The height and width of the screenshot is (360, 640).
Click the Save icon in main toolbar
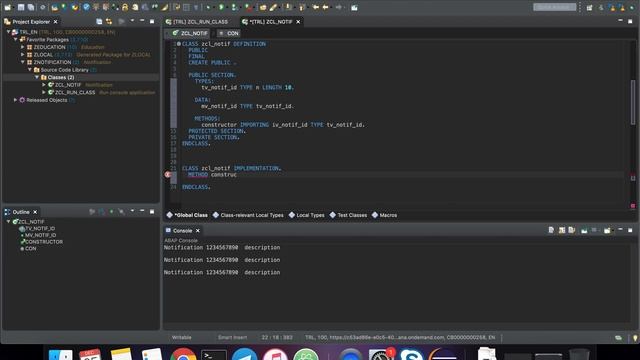click(21, 7)
